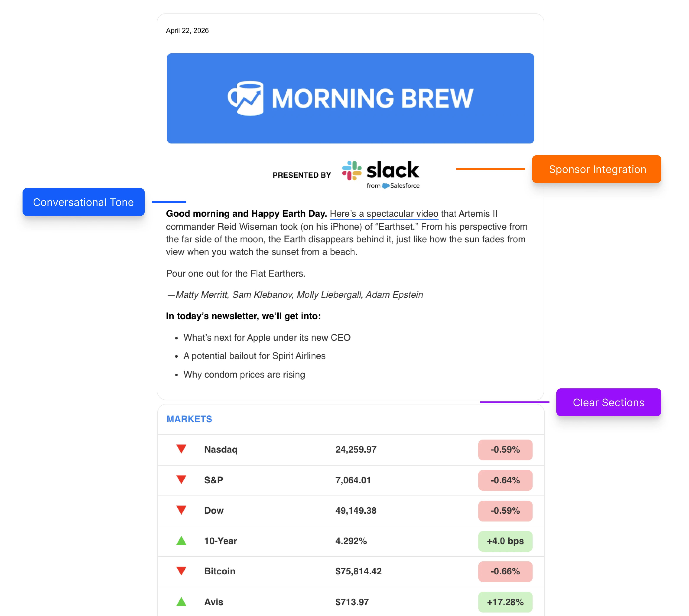689x616 pixels.
Task: Click the Bitcoin -0.66% change badge
Action: tap(505, 572)
